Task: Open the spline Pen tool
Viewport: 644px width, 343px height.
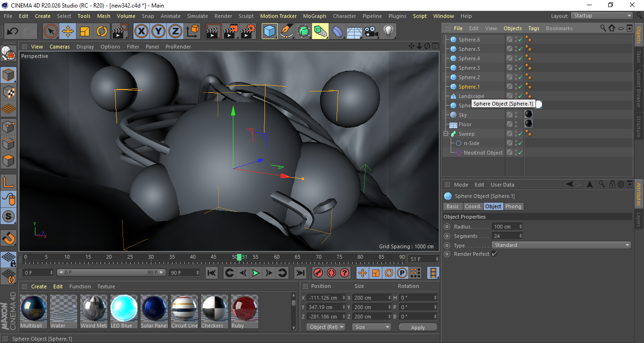Action: [287, 32]
